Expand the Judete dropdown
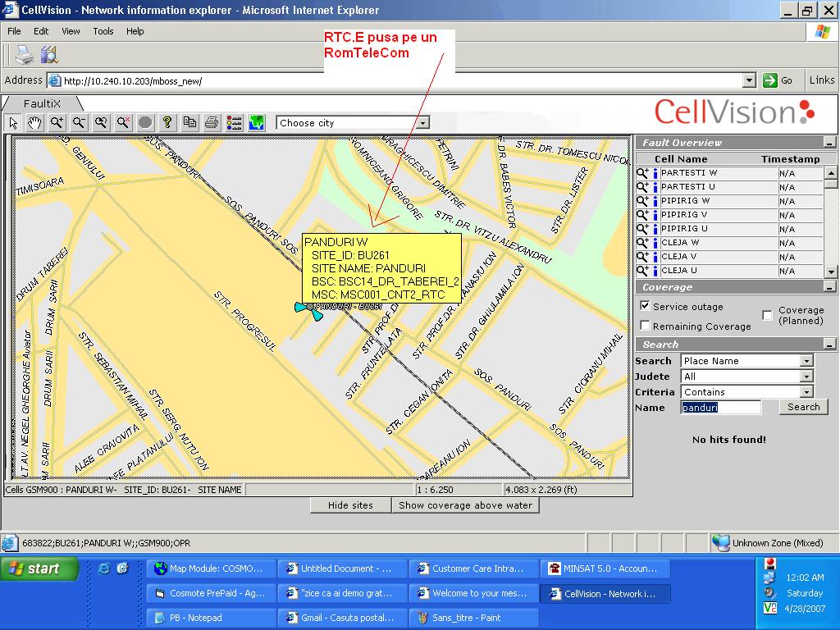The width and height of the screenshot is (840, 630). point(806,377)
